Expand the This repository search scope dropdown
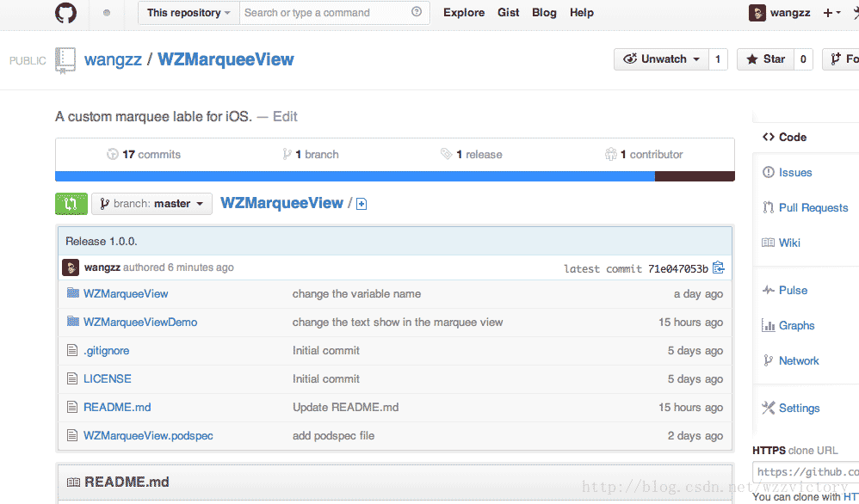 click(x=188, y=13)
